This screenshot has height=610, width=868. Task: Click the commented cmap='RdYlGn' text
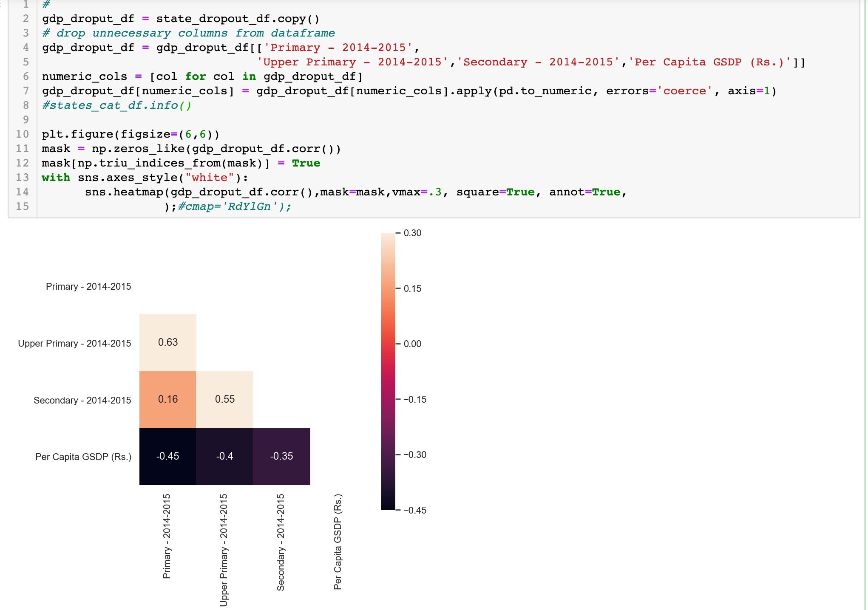pos(233,206)
